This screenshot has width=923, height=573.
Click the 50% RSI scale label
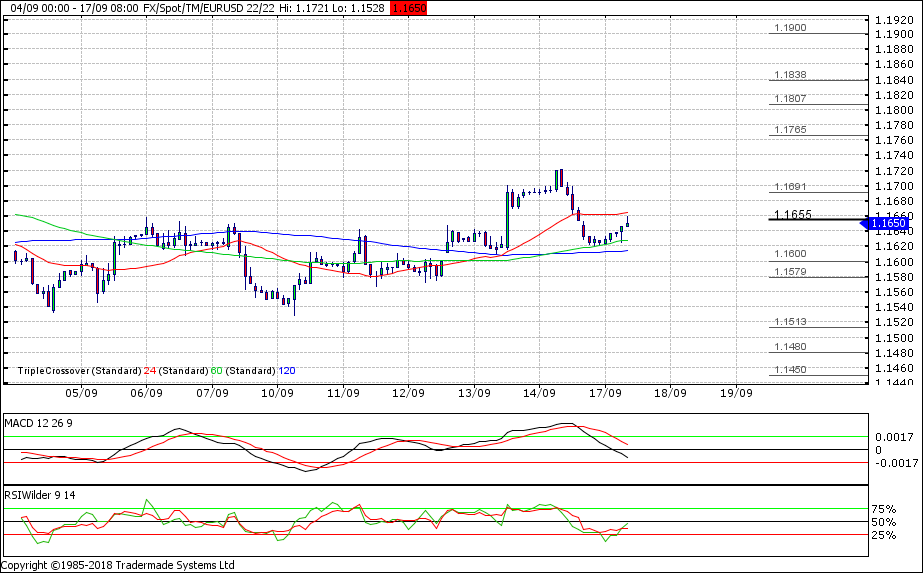coord(884,522)
